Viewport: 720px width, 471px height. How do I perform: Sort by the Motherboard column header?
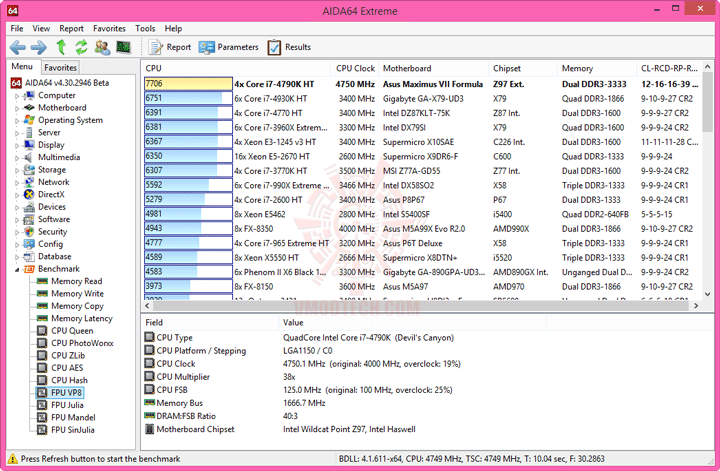coord(434,68)
